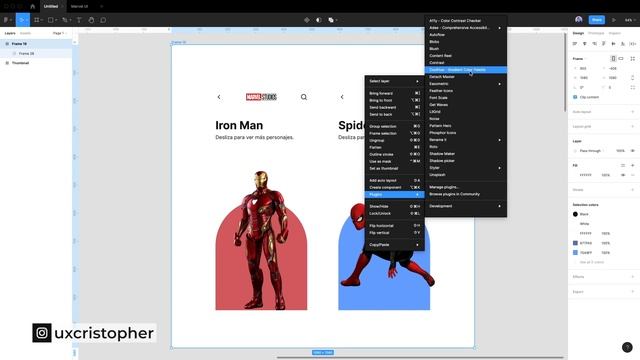Click the search icon in Iron Man screen
The image size is (640, 360).
pos(304,97)
